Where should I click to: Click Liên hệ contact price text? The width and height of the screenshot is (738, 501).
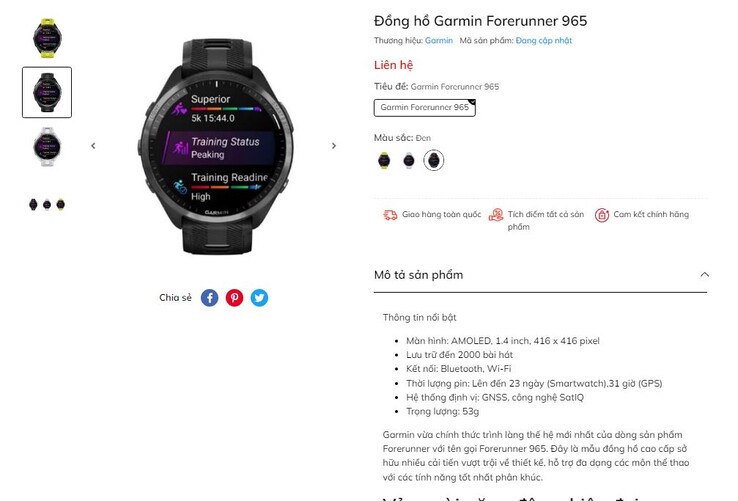tap(393, 65)
